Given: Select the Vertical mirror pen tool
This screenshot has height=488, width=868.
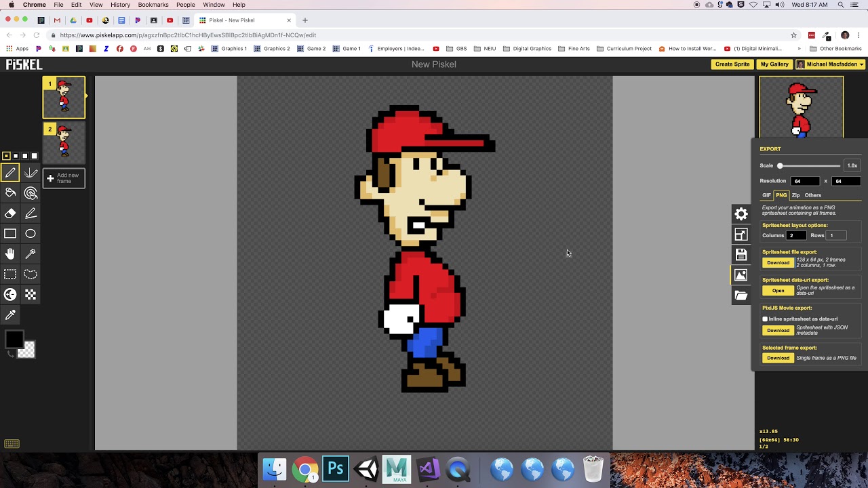Looking at the screenshot, I should click(31, 173).
